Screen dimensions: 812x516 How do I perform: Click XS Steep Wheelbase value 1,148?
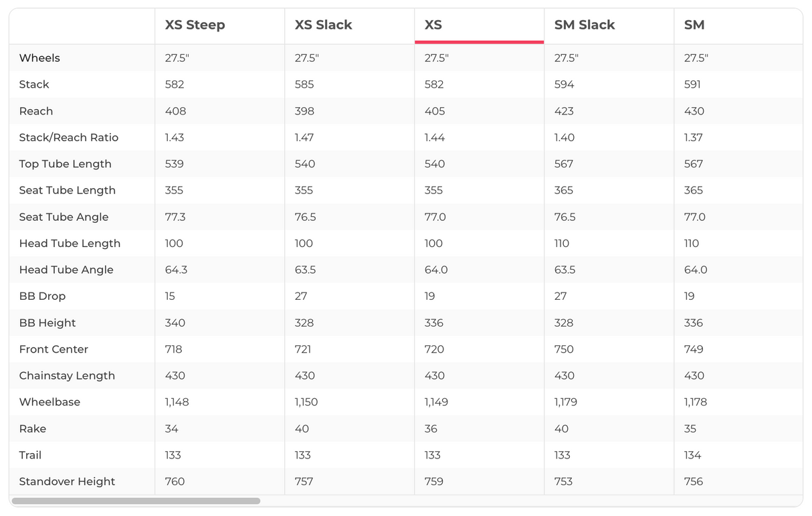[x=177, y=402]
